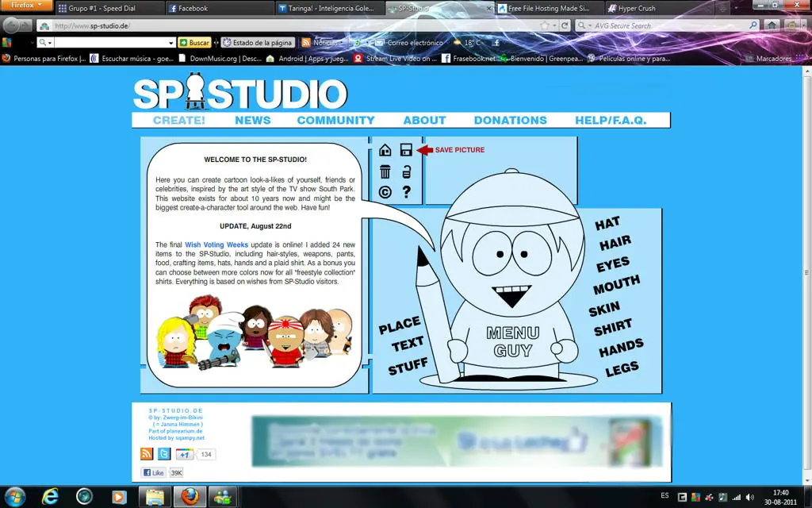Open the DONATIONS menu item

[x=511, y=121]
